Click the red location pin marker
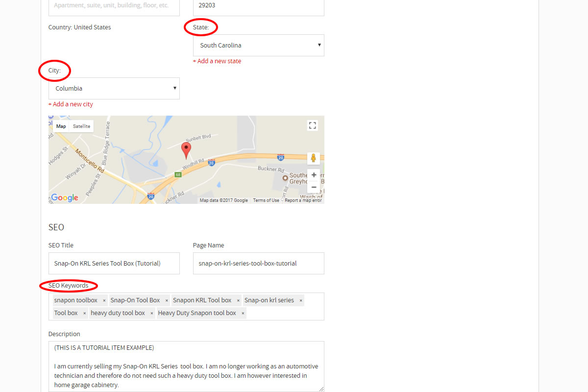The image size is (588, 392). pos(186,150)
